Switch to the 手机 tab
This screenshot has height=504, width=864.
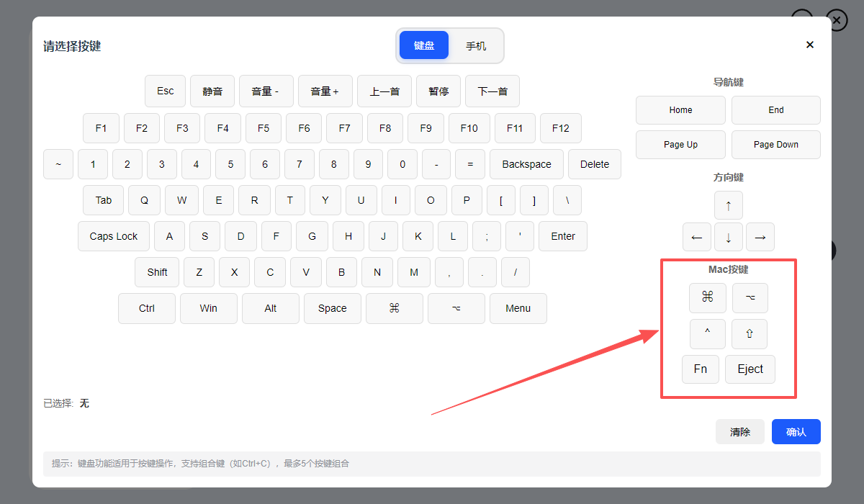(x=475, y=45)
